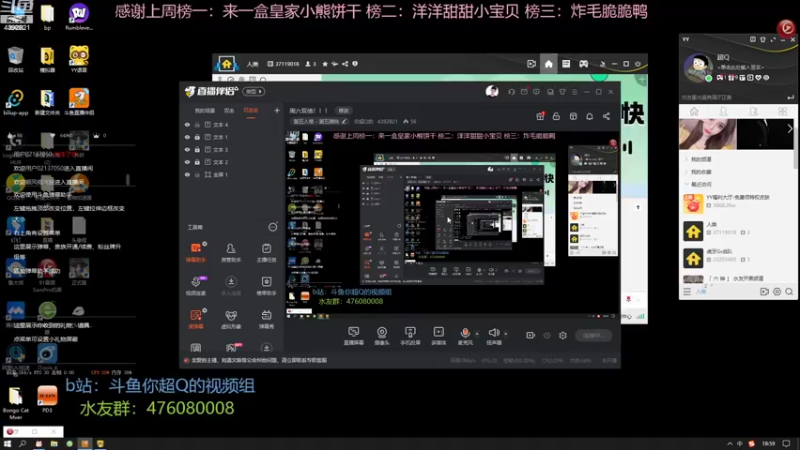Screen dimensions: 800x450
Task: Click the lock icon beside the gift box icon
Action: pos(556,116)
